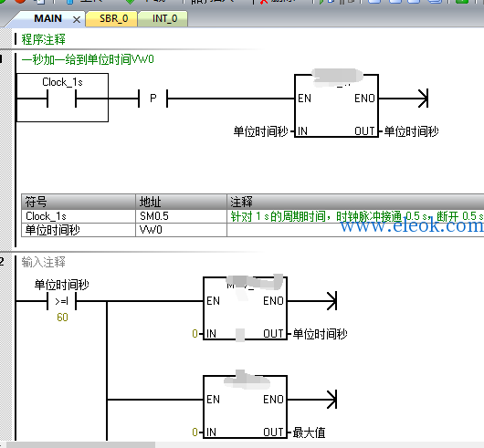Select the >=I compare contact
Viewport: 484px width, 448px height.
61,301
